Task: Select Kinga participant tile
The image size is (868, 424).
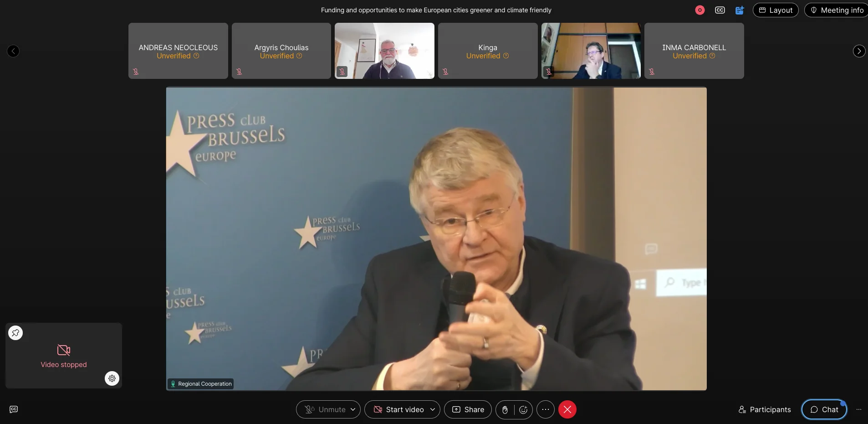Action: pos(488,51)
